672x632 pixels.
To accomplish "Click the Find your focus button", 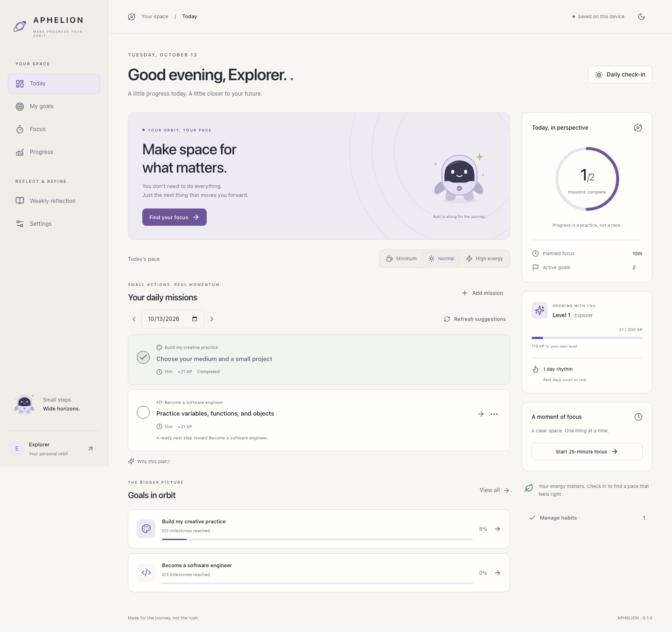I will (x=174, y=217).
